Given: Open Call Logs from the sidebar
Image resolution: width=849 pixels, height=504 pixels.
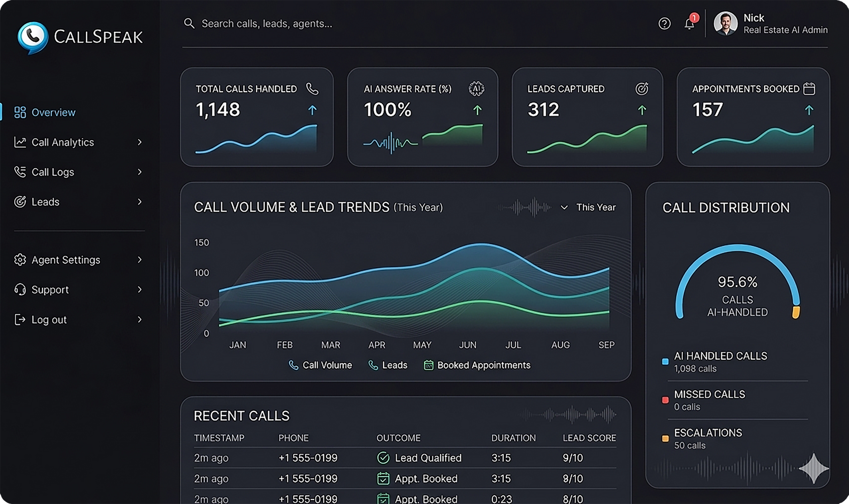Looking at the screenshot, I should pos(52,172).
